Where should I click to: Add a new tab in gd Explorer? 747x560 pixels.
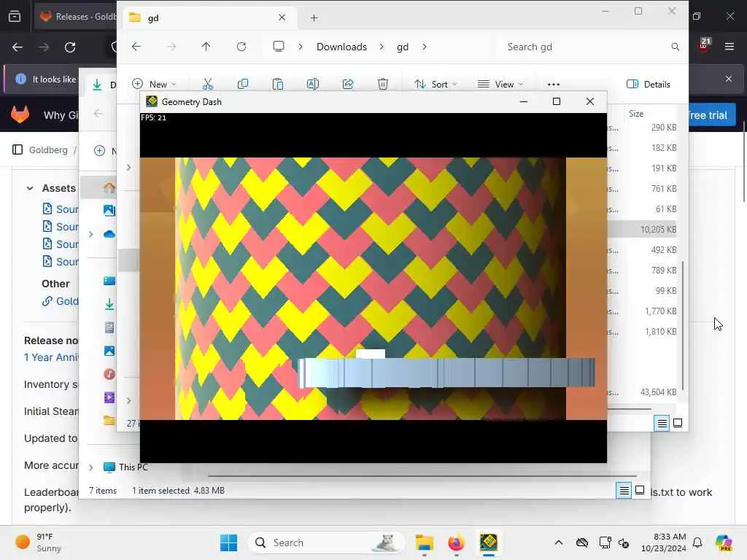(314, 18)
